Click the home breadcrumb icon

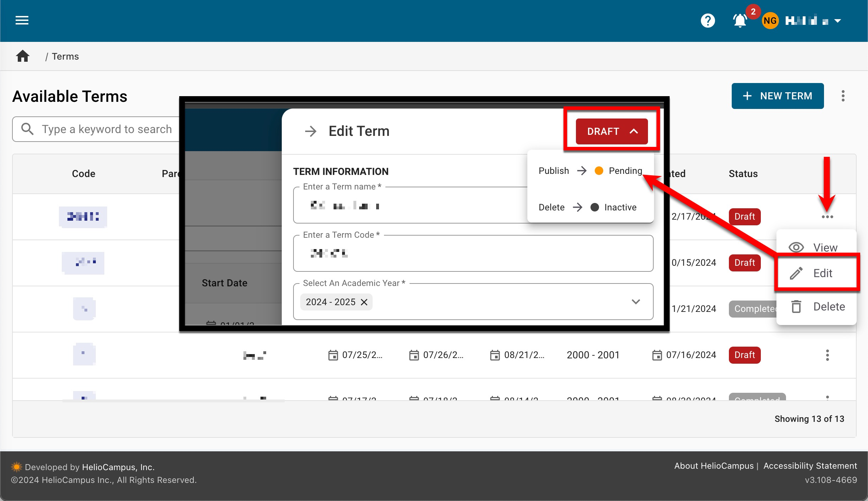[x=23, y=56]
